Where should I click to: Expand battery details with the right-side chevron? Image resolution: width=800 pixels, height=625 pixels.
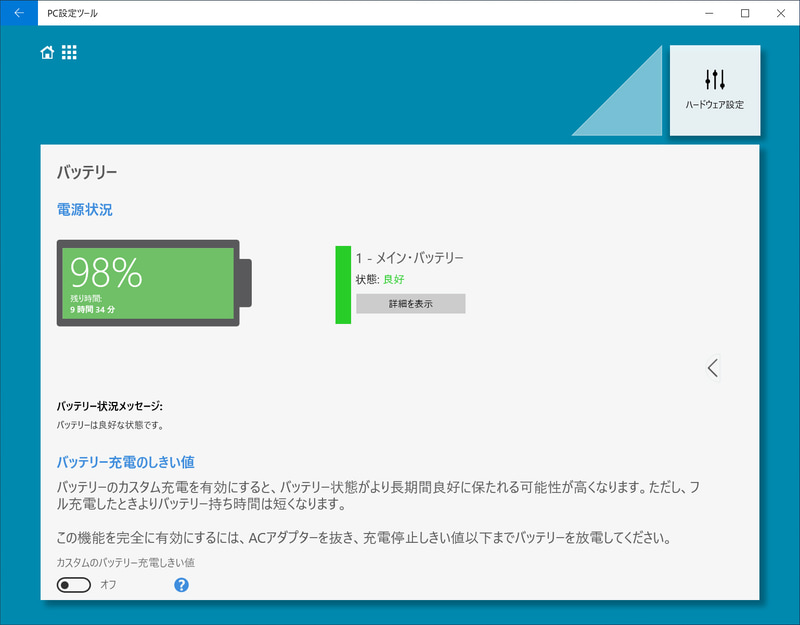click(x=712, y=367)
